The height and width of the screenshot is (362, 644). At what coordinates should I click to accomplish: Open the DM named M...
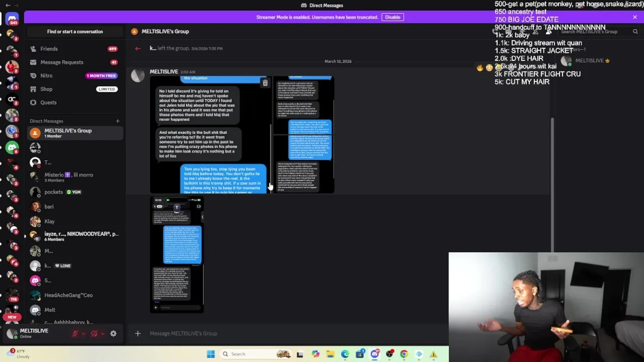tap(75, 251)
